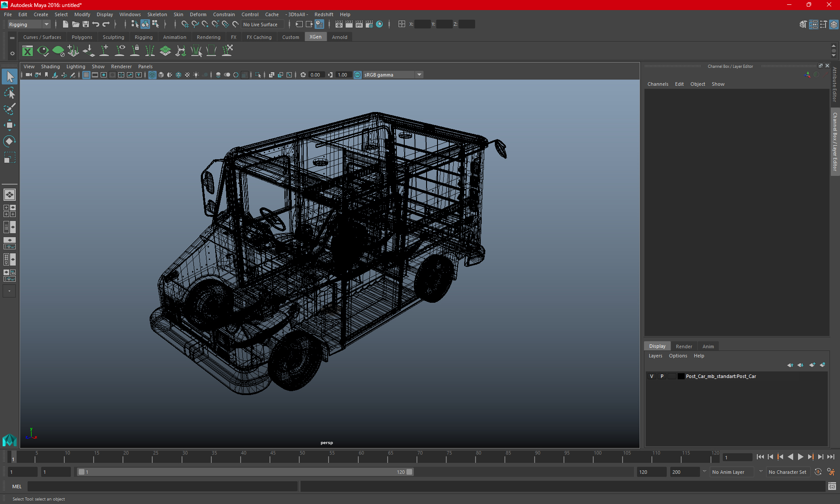Click the shelf scroll down arrow
840x504 pixels.
point(833,56)
